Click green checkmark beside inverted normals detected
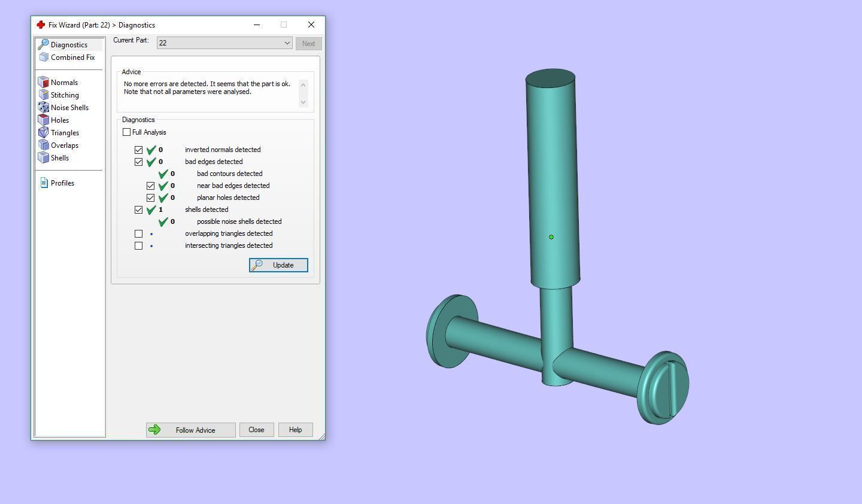The width and height of the screenshot is (862, 504). [151, 150]
